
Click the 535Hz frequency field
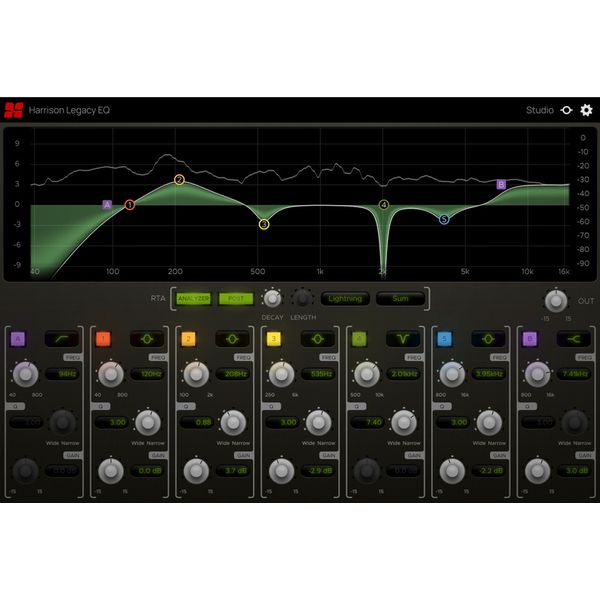click(318, 374)
